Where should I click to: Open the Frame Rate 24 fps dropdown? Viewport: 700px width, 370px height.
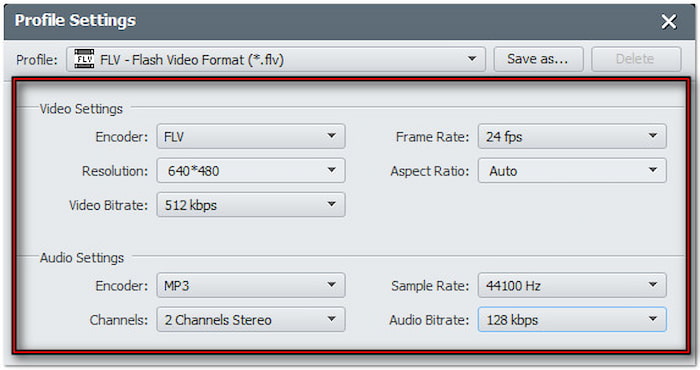[x=572, y=136]
